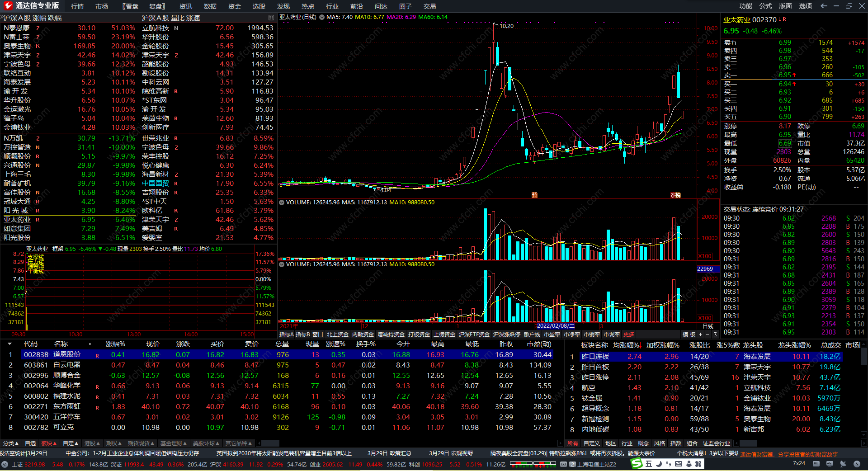Expand the 分类 tab menu
The width and height of the screenshot is (868, 471).
10,443
